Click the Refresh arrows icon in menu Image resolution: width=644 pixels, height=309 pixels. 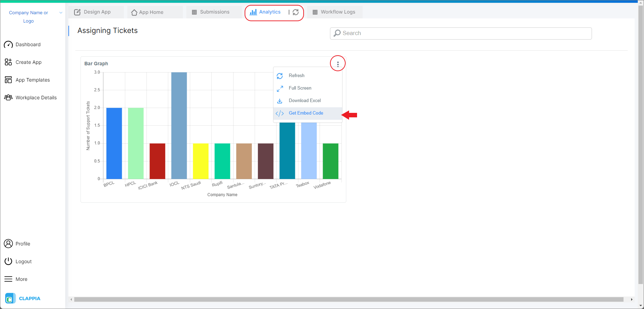click(280, 76)
